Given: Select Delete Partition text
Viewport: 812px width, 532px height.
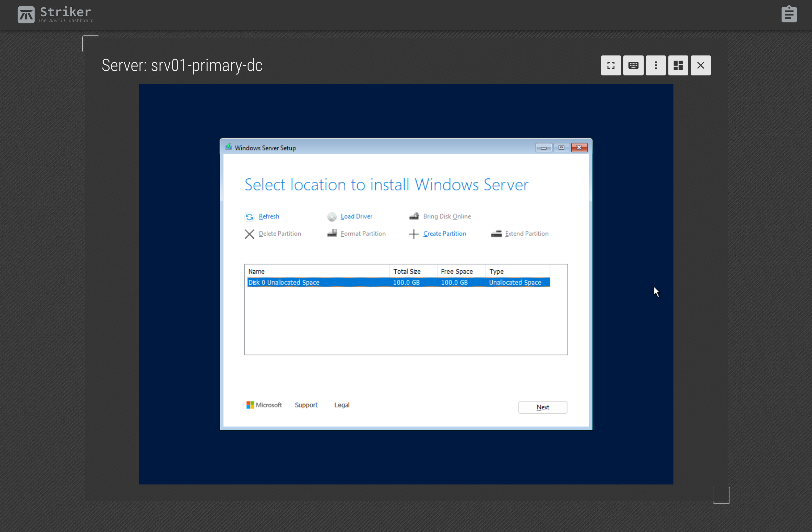Looking at the screenshot, I should tap(280, 234).
